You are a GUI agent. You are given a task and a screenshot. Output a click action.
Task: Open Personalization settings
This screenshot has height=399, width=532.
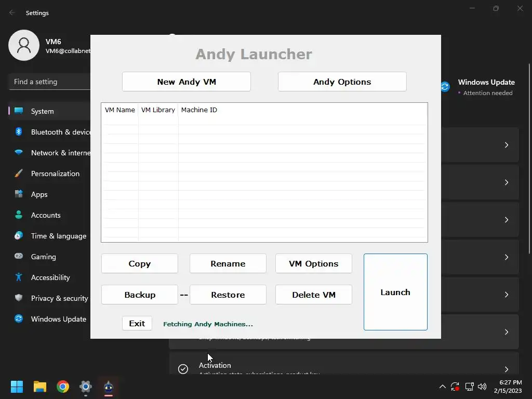(49, 174)
